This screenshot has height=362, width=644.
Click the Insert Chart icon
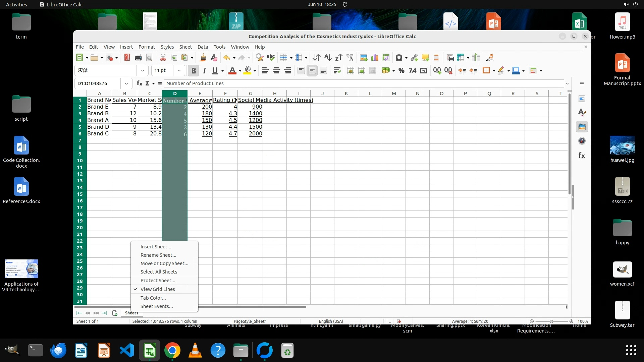[374, 58]
